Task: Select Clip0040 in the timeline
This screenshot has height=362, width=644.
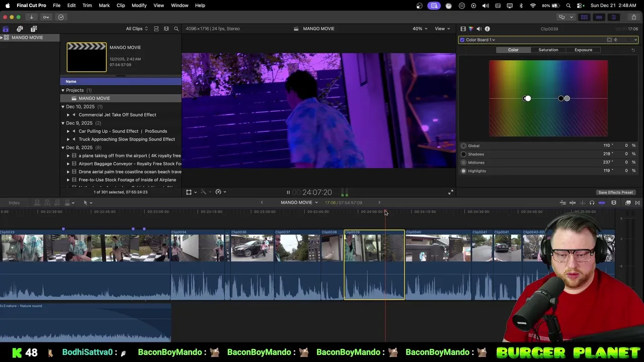Action: [438, 264]
